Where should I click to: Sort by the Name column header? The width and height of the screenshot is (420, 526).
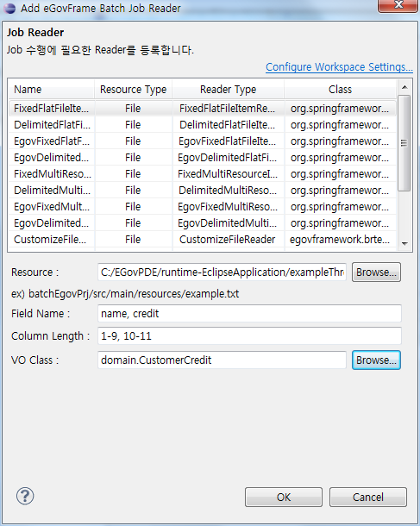[51, 90]
